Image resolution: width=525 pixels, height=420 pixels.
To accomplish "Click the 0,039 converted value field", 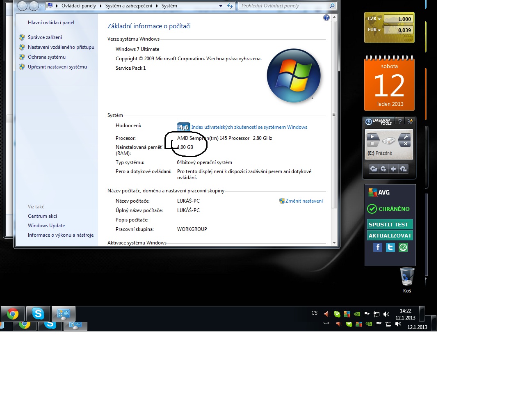I will (x=398, y=30).
